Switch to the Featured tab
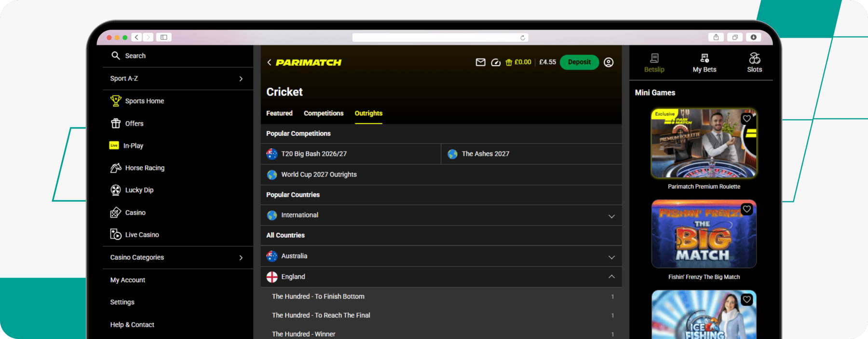The image size is (868, 339). (279, 113)
